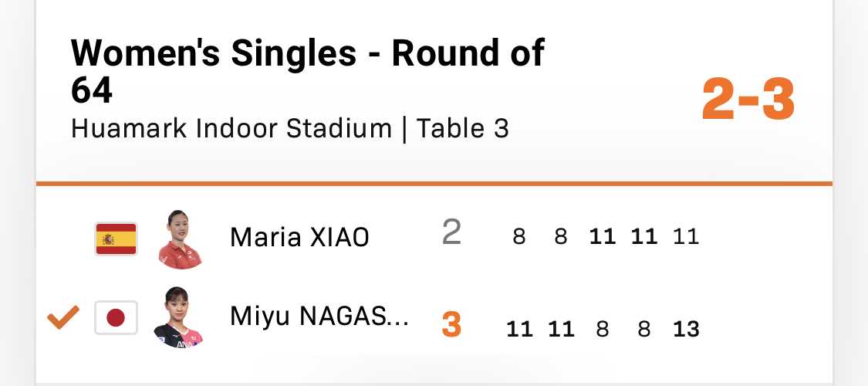
Task: Click the Spain flag icon
Action: point(116,239)
